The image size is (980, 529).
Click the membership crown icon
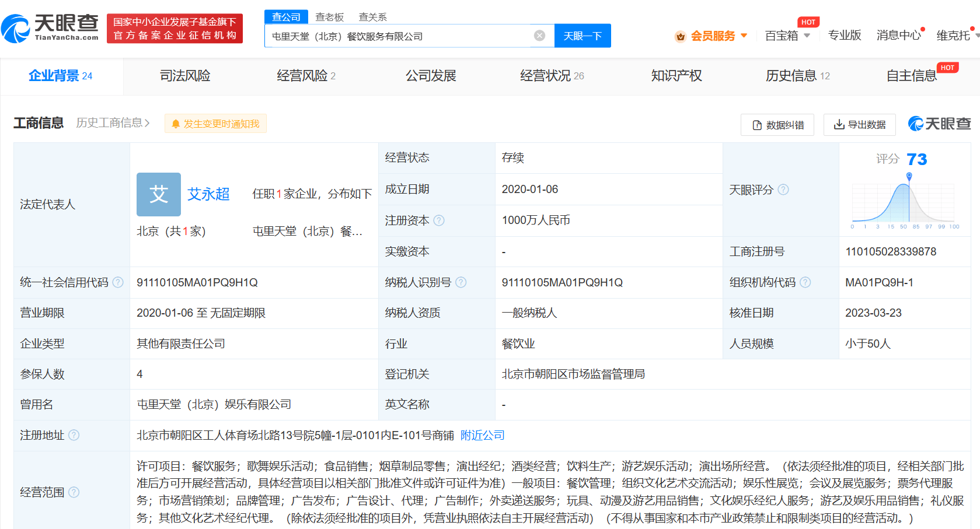(680, 36)
